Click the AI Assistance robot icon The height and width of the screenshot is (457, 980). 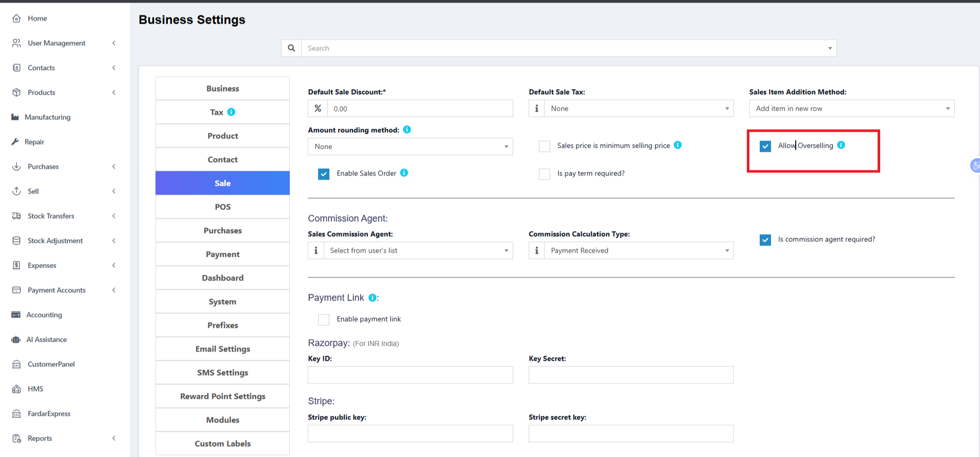pyautogui.click(x=16, y=340)
